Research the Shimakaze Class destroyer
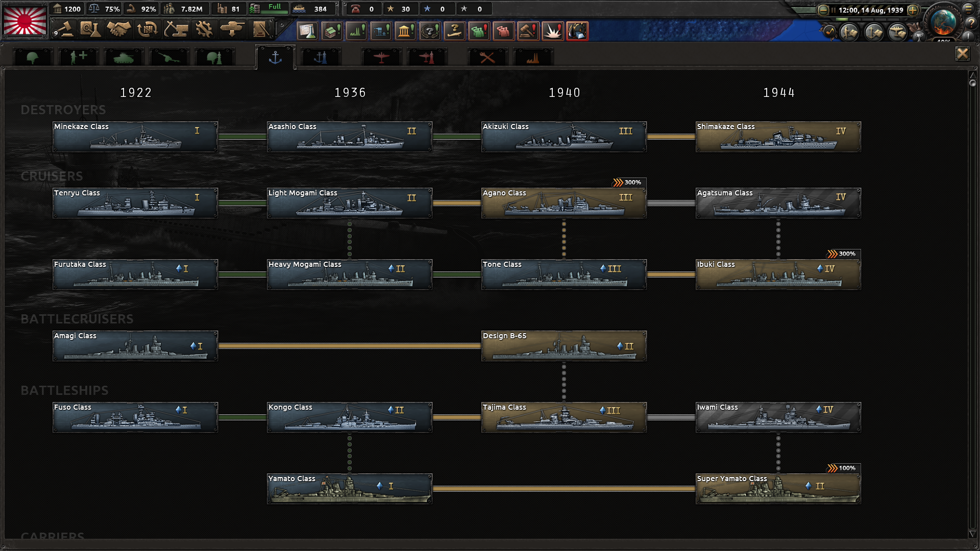 778,137
